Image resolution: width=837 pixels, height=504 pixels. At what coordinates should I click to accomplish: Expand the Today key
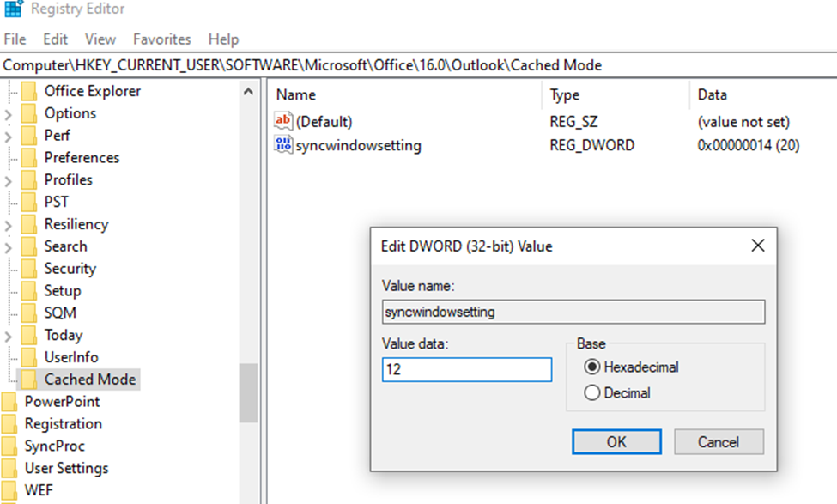click(8, 337)
